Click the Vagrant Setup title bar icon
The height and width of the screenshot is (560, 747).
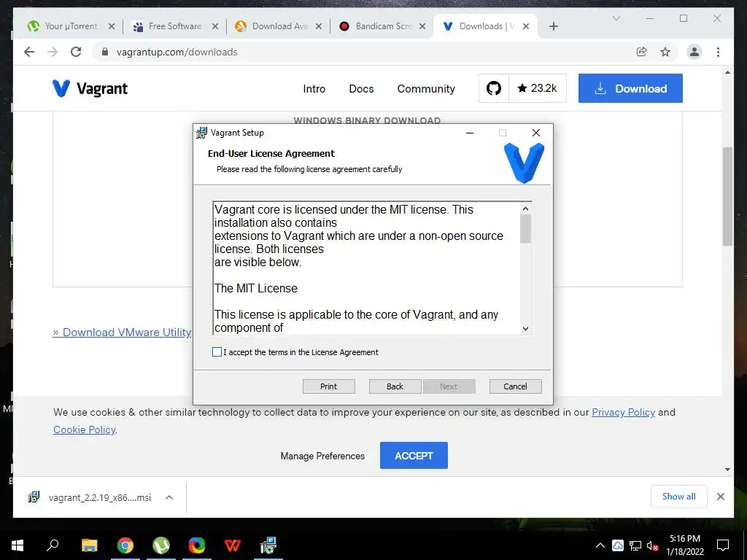pos(201,133)
